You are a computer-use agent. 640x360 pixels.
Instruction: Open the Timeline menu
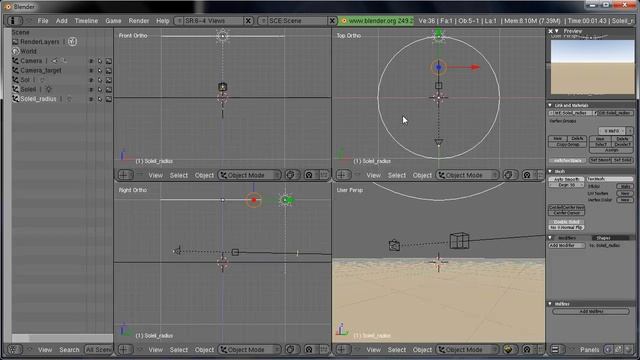coord(86,20)
